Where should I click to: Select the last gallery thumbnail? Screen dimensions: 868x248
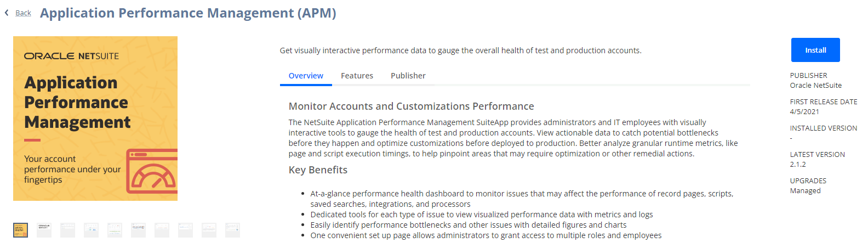[232, 230]
